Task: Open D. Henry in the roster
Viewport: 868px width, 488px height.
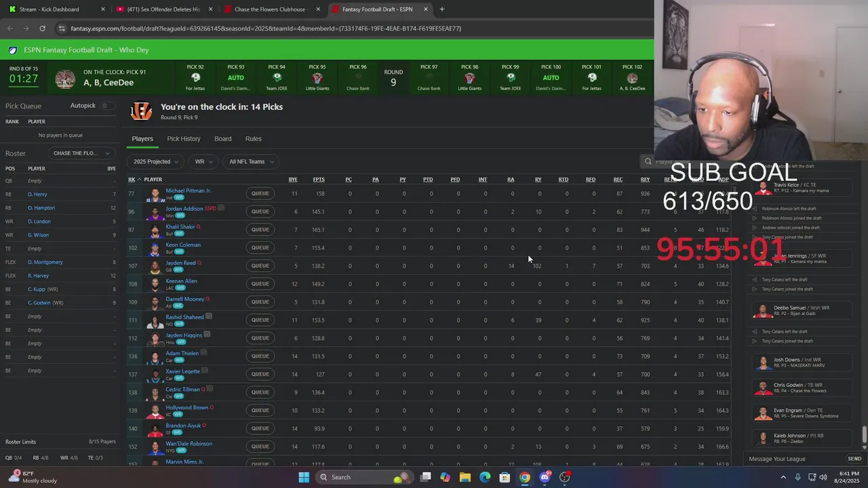Action: pos(37,195)
